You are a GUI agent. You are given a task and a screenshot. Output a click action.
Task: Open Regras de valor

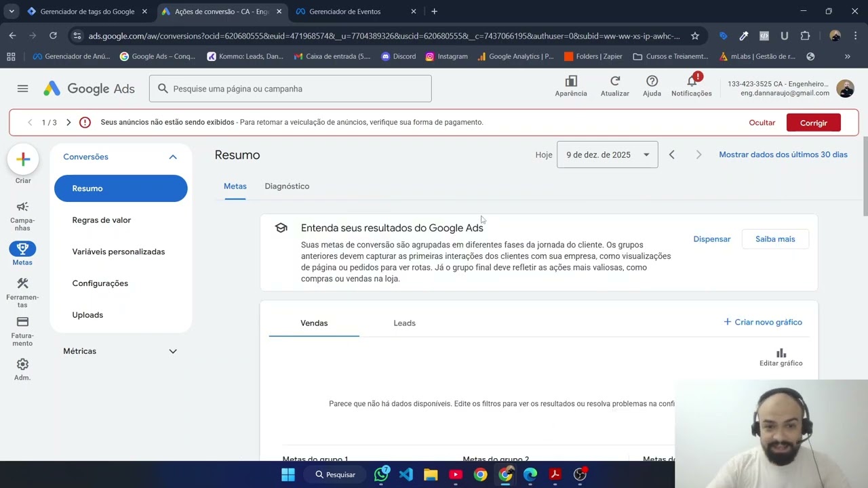click(x=102, y=220)
